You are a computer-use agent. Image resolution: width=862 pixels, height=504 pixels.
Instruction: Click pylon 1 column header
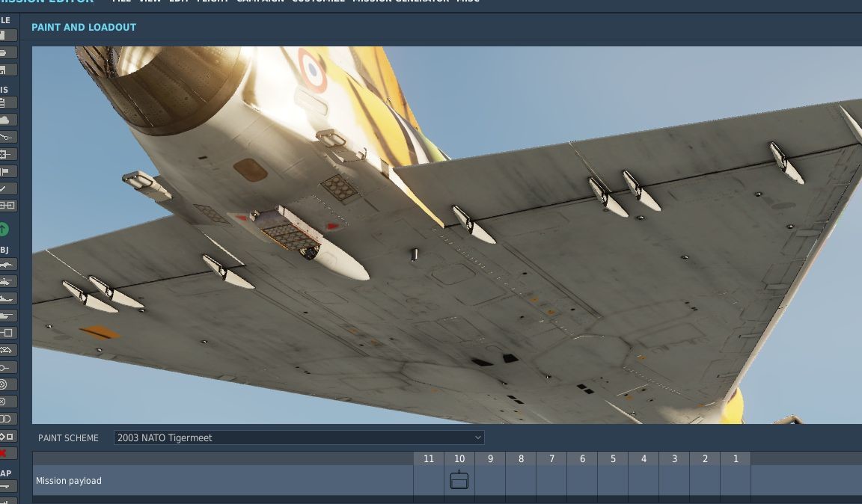(736, 459)
